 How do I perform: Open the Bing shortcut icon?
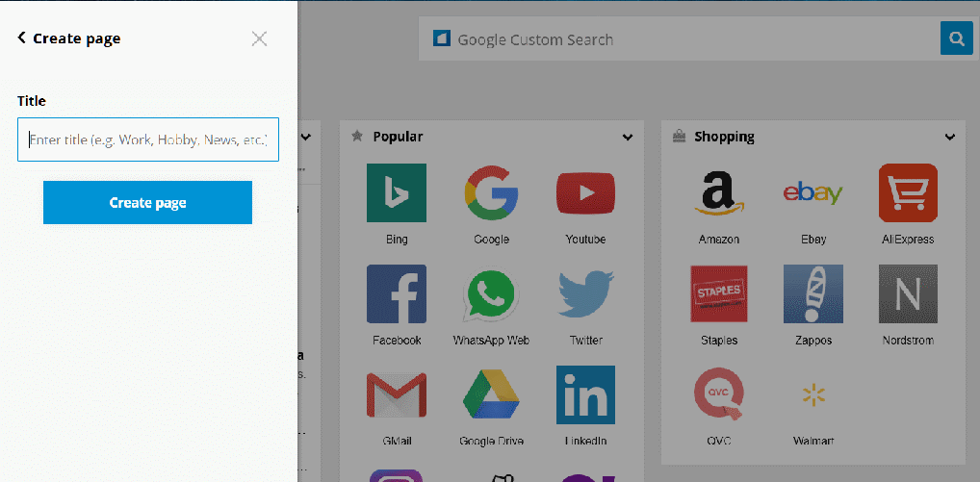[x=397, y=193]
